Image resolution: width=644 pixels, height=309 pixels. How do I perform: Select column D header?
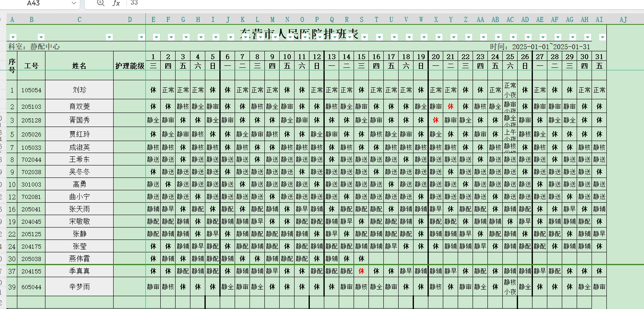(x=130, y=19)
